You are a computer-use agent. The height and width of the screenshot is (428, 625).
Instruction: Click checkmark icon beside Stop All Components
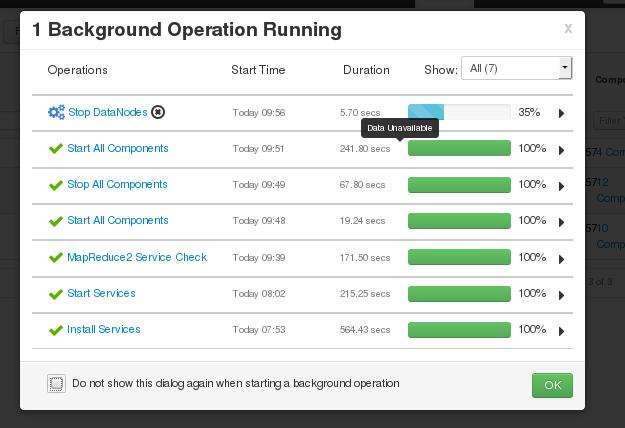coord(56,185)
